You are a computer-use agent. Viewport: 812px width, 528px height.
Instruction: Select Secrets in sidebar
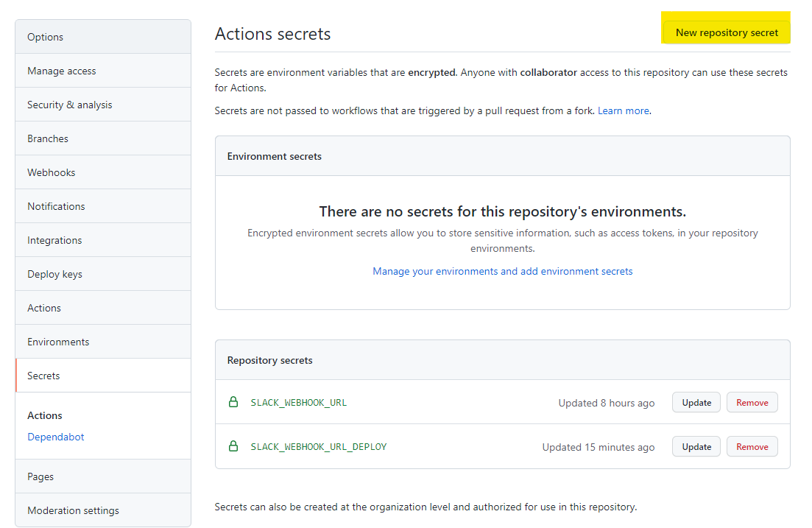(103, 376)
